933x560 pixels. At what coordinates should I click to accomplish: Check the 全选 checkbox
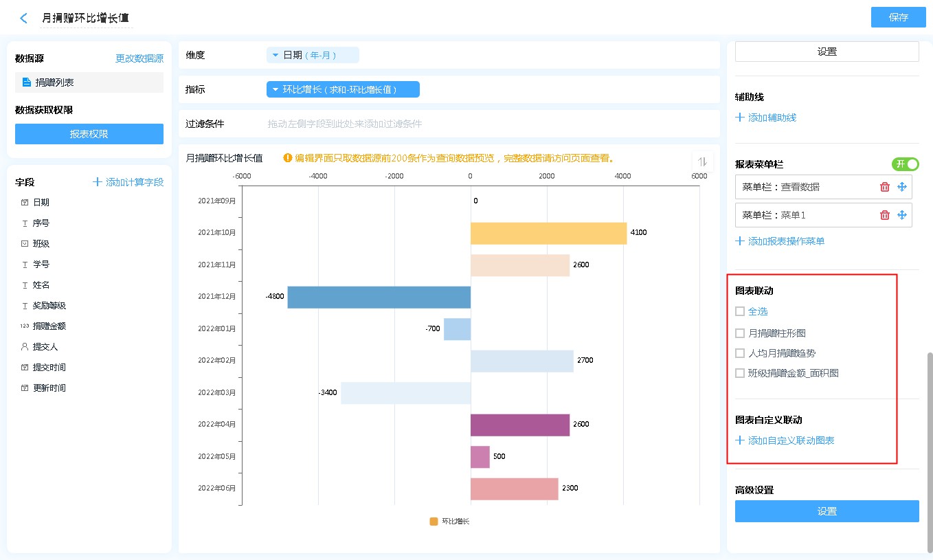[x=740, y=311]
